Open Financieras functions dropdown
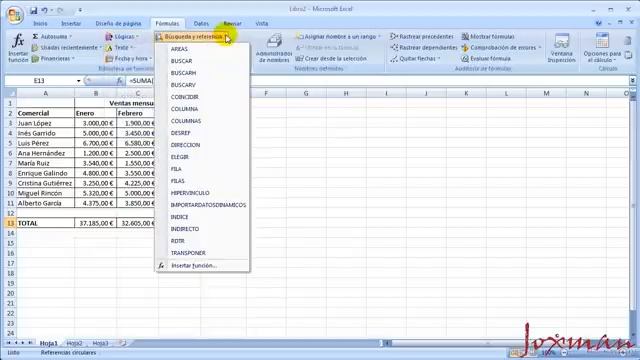Viewport: 640px width, 360px height. [x=53, y=59]
